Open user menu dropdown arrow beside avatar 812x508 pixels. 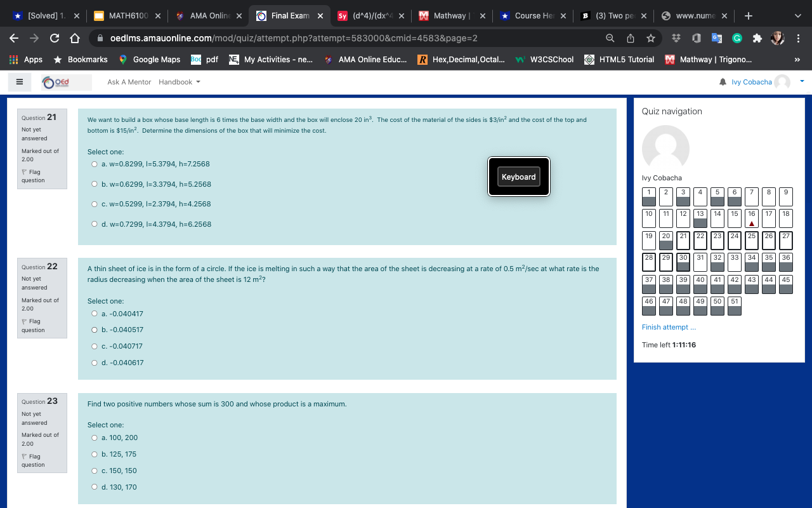pyautogui.click(x=802, y=81)
